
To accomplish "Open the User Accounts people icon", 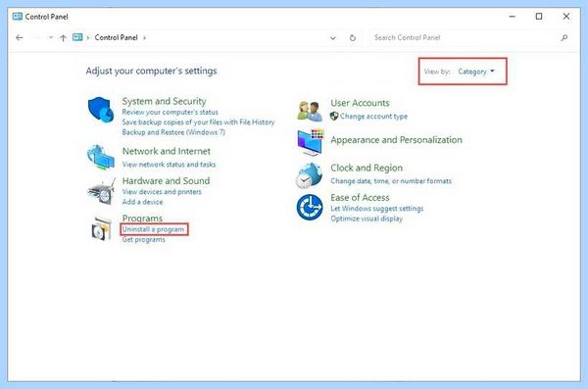I will [x=310, y=111].
